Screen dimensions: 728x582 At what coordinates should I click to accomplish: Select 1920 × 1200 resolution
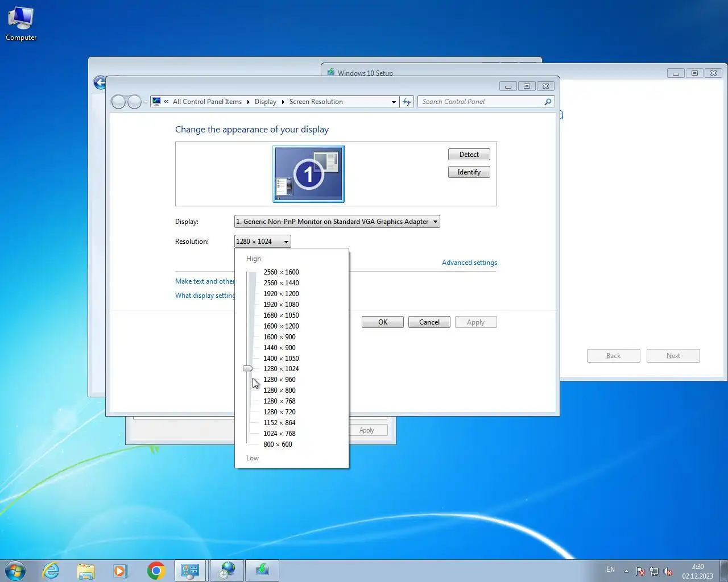281,294
